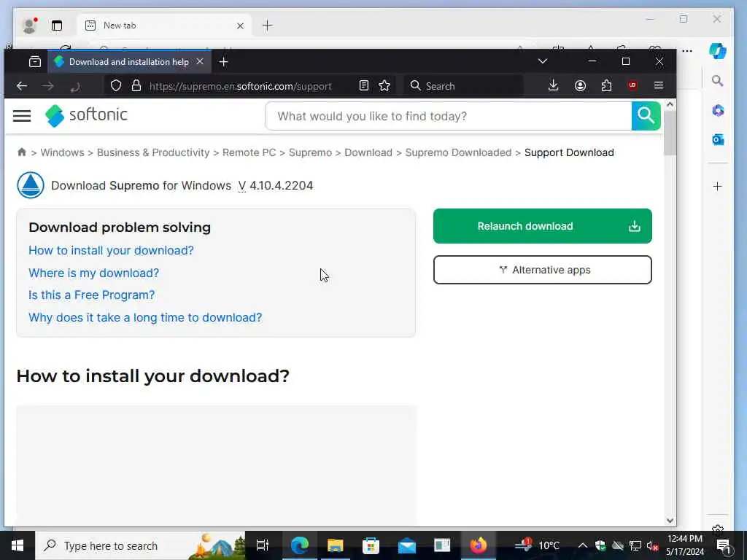Go to Business & Productivity breadcrumb

pyautogui.click(x=153, y=152)
